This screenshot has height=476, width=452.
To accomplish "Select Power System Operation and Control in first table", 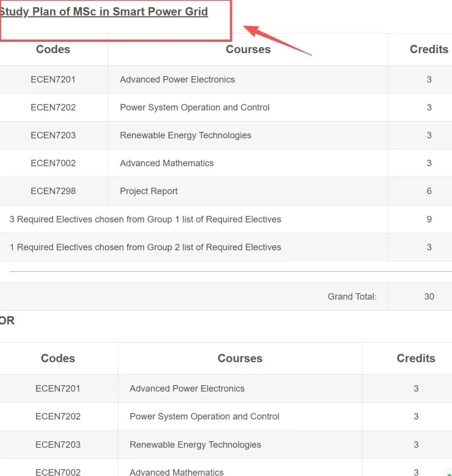I will 195,108.
